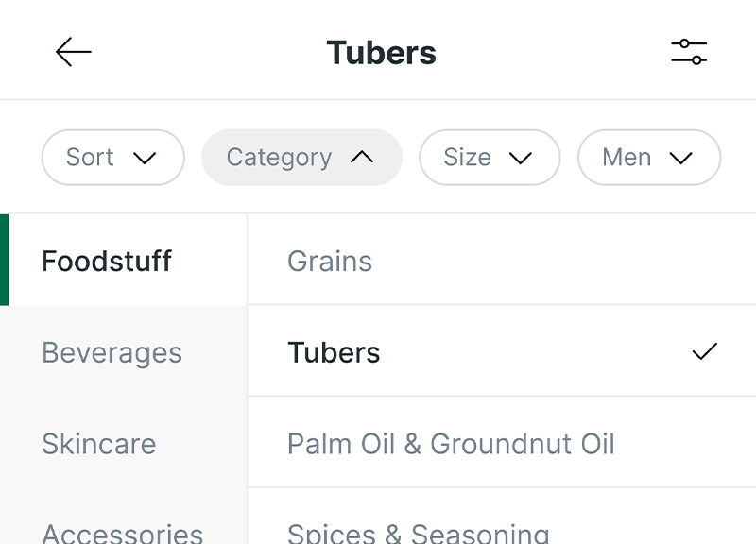Switch to the Skincare category
756x544 pixels.
tap(98, 444)
